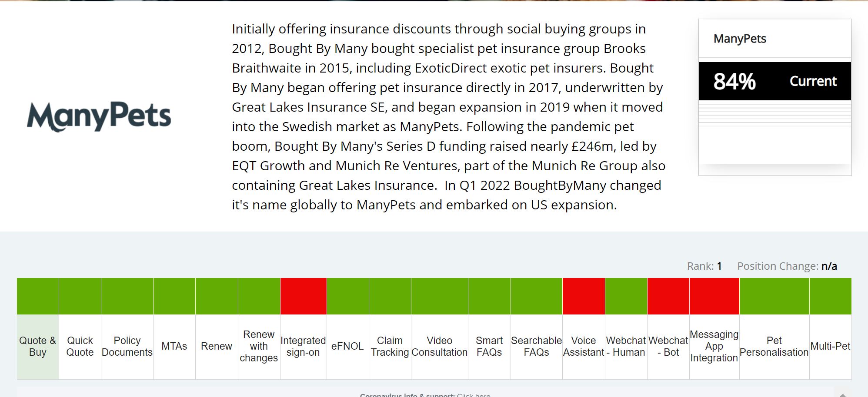Image resolution: width=868 pixels, height=397 pixels.
Task: Click the ManyPets score card title
Action: tap(740, 39)
